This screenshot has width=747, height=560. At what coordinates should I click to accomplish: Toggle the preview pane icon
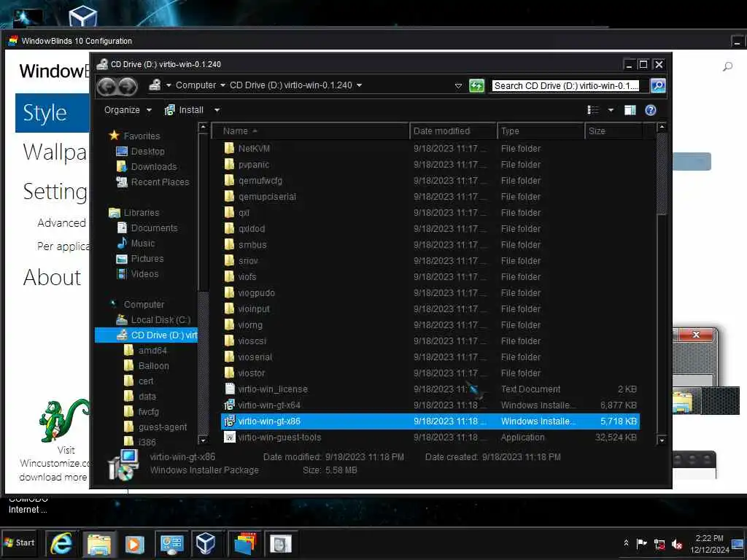pyautogui.click(x=630, y=110)
